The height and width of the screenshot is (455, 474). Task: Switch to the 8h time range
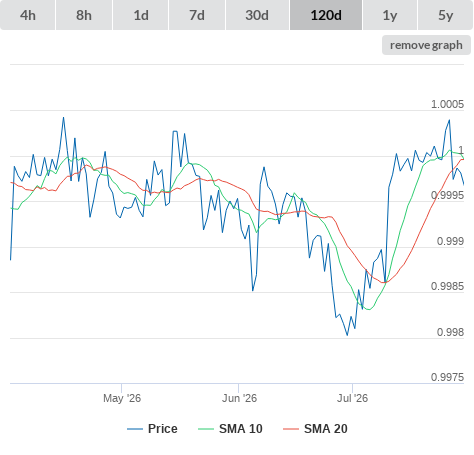pyautogui.click(x=84, y=15)
